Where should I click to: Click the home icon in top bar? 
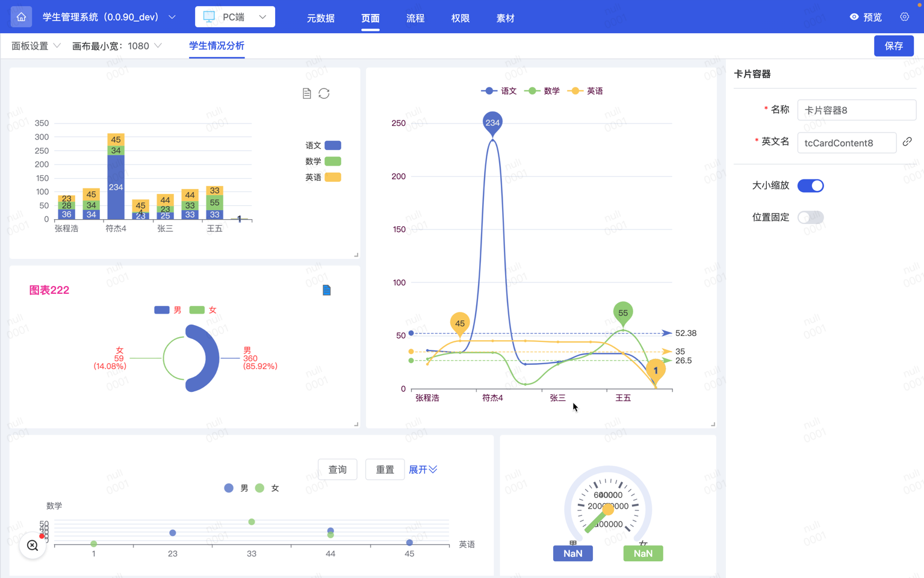click(x=21, y=17)
